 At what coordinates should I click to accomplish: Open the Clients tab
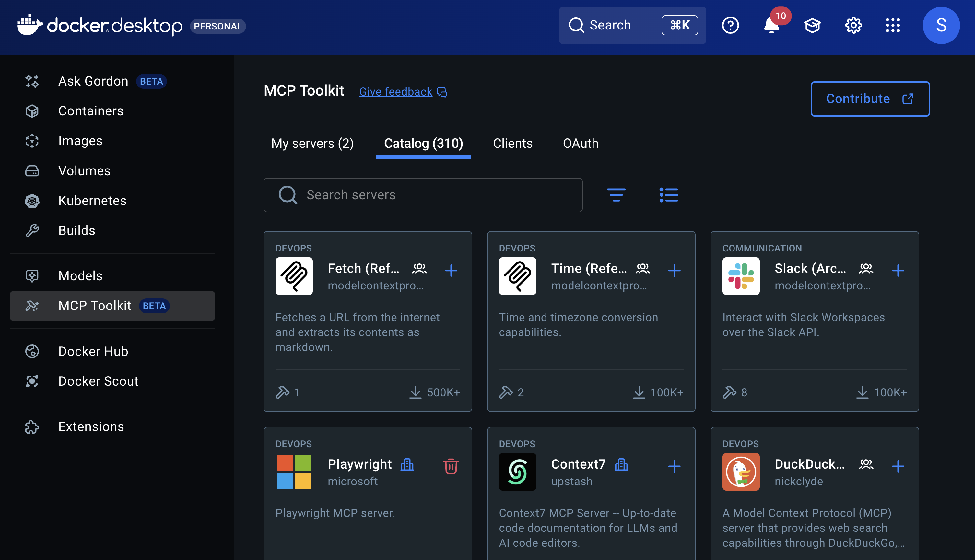pos(513,144)
